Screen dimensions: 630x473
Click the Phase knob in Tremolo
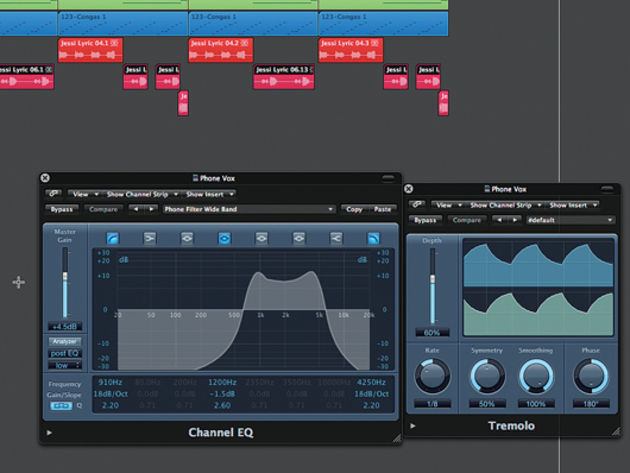pos(591,376)
